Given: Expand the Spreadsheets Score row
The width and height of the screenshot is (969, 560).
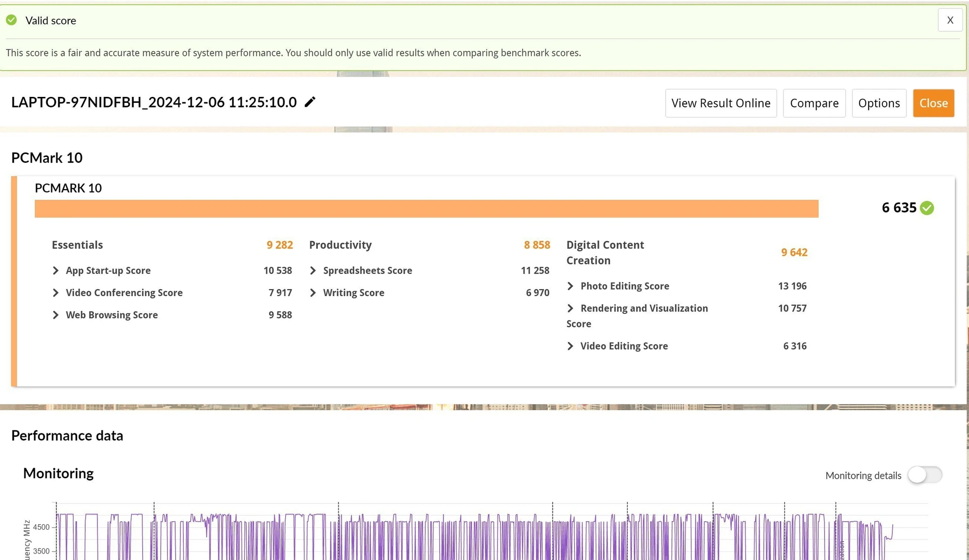Looking at the screenshot, I should coord(313,270).
